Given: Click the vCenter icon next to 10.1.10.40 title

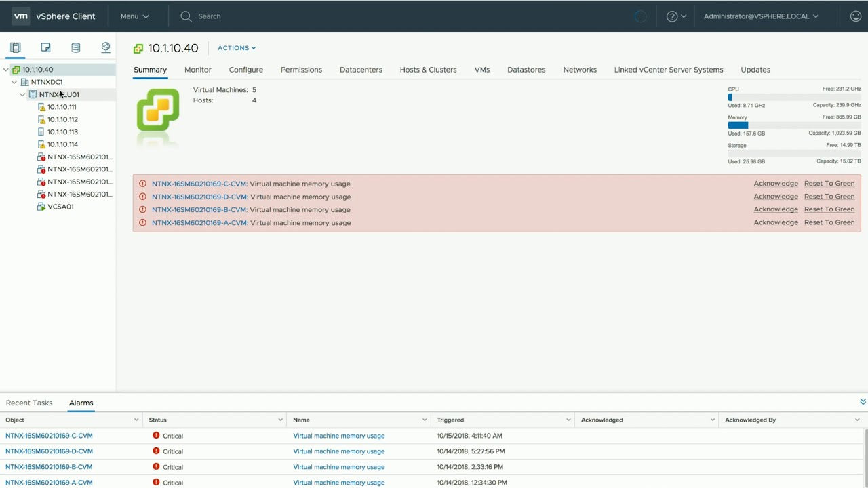Looking at the screenshot, I should tap(138, 48).
